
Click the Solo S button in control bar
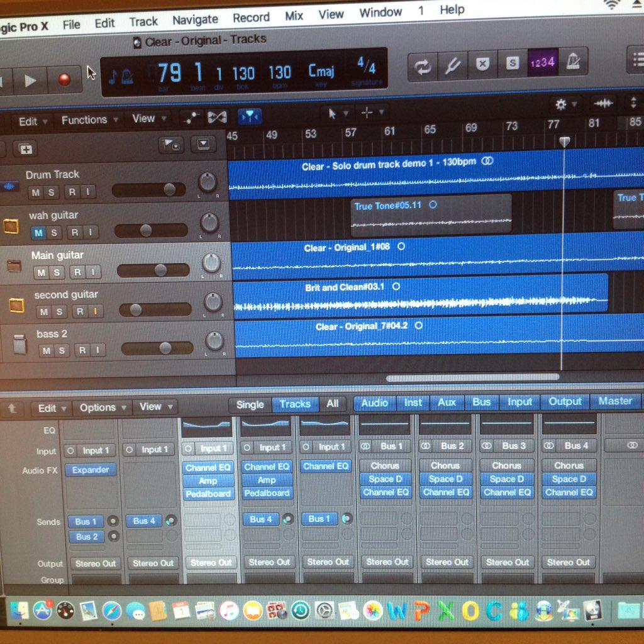click(x=512, y=64)
